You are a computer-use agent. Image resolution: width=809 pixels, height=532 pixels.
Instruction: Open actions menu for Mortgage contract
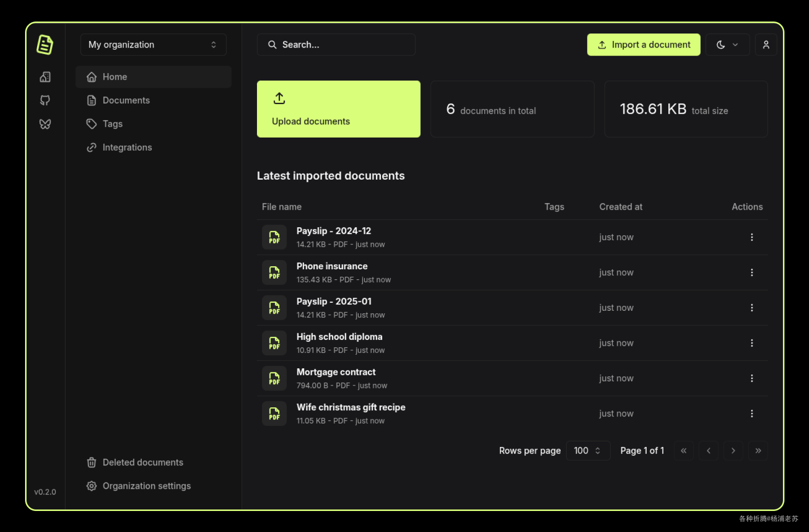(x=751, y=378)
